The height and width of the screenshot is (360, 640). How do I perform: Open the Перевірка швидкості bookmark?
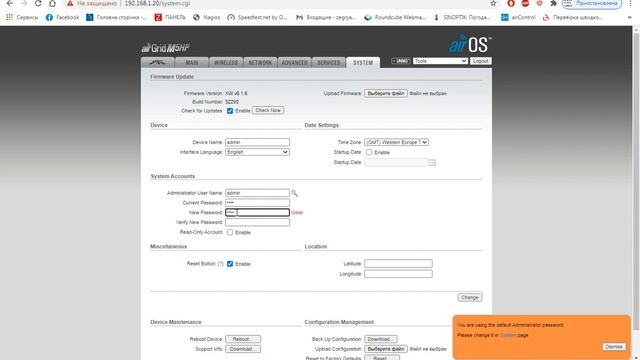tap(573, 18)
